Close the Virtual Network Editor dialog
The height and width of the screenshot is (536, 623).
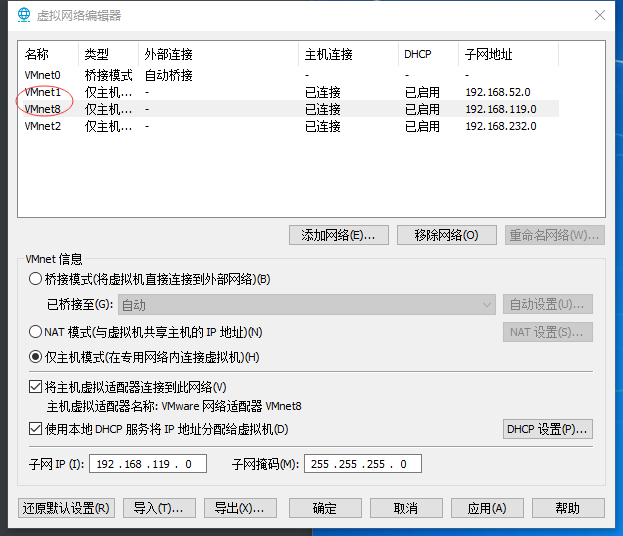click(x=600, y=15)
